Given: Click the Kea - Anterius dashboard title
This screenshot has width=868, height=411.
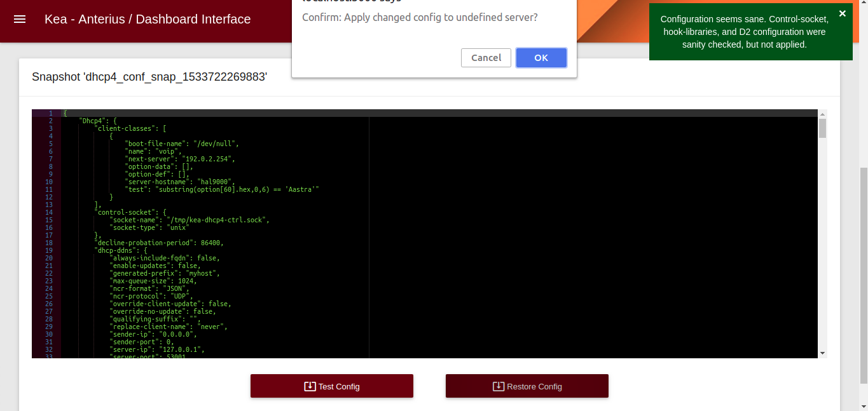Looking at the screenshot, I should [148, 20].
